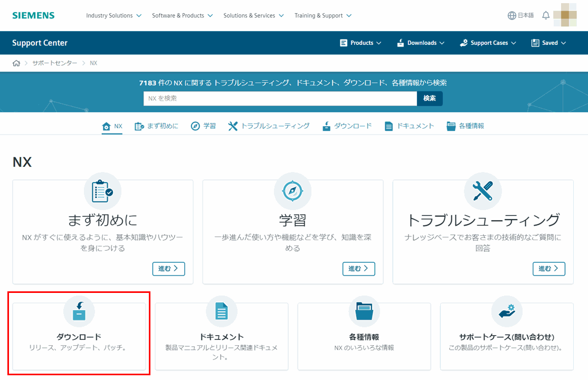588x380 pixels.
Task: Focus the NX を検索 search field
Action: pos(280,98)
